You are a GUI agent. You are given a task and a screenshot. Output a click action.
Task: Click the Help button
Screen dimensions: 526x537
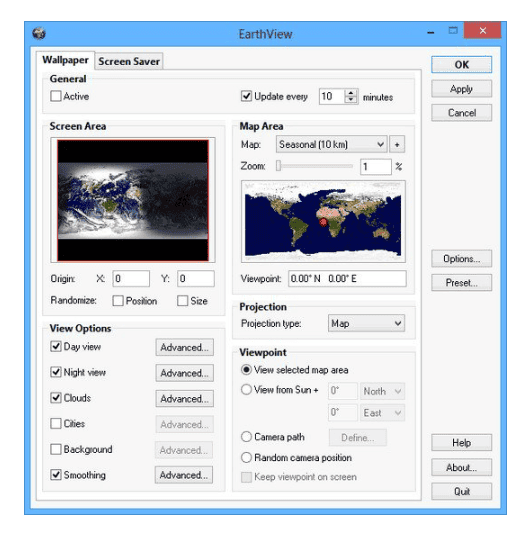[461, 442]
